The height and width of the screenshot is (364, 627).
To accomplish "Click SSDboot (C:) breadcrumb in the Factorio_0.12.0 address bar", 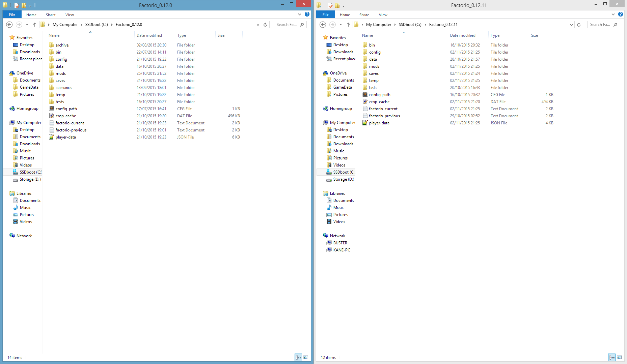I will [x=97, y=25].
